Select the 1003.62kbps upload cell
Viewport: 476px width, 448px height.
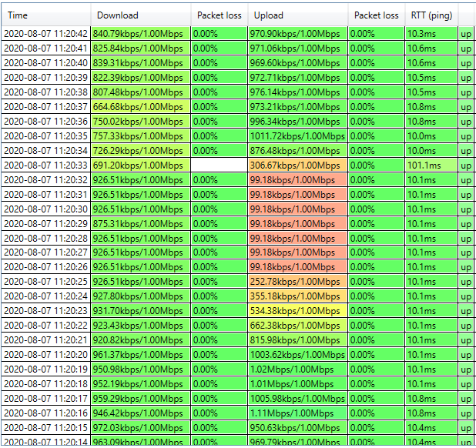[297, 355]
